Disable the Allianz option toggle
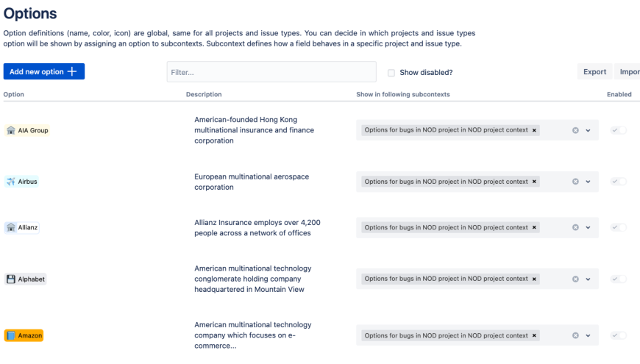 point(619,227)
